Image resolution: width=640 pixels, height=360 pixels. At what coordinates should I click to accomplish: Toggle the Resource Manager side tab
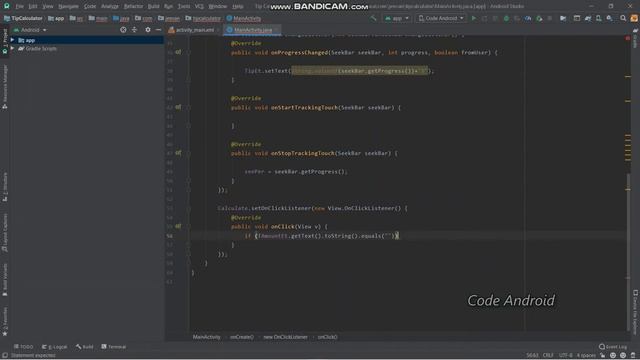pos(5,87)
